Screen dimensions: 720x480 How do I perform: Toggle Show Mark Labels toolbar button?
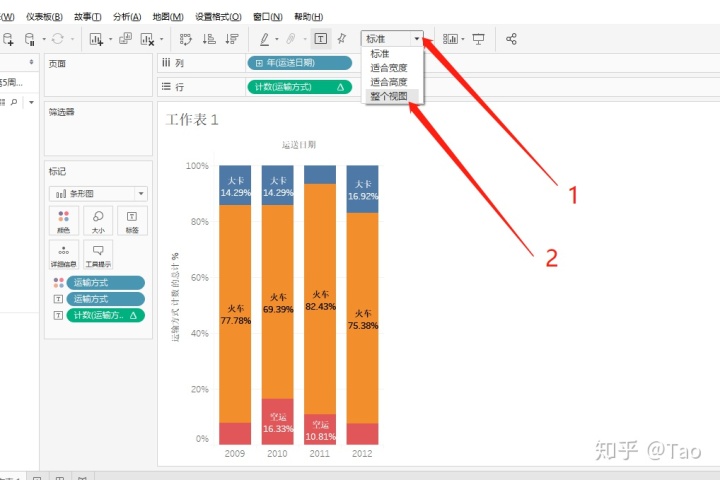tap(321, 39)
